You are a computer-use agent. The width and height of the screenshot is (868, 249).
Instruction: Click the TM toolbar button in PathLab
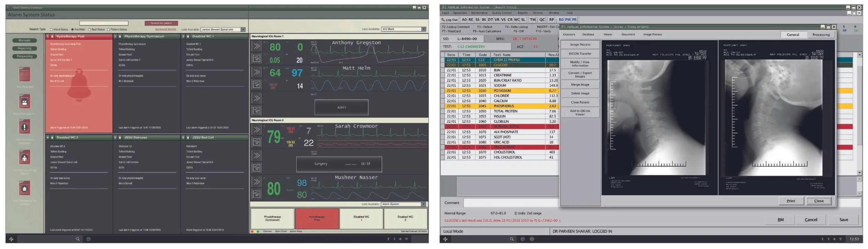533,20
